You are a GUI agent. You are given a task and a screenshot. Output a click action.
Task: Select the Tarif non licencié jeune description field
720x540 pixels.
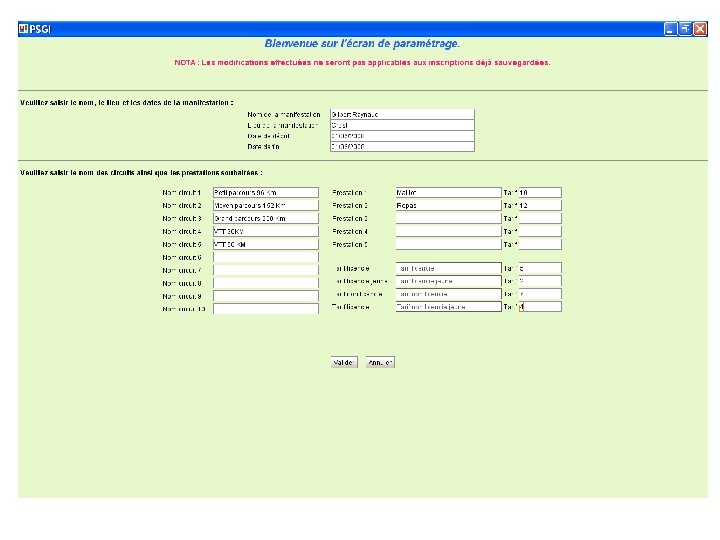pos(449,306)
